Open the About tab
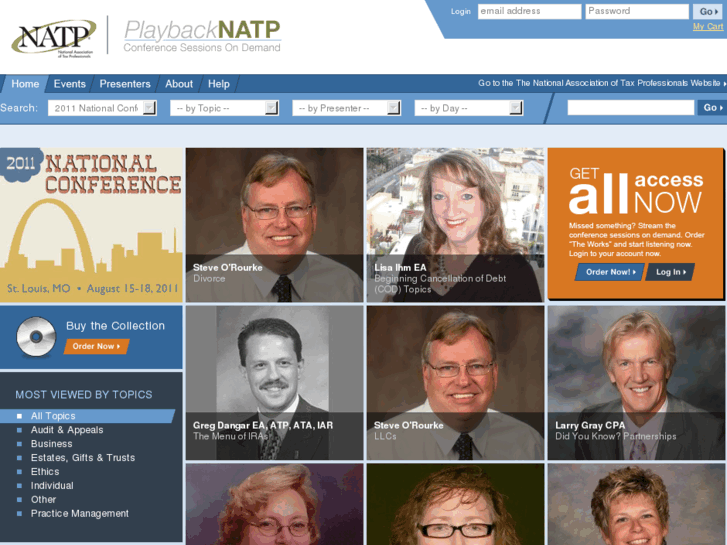The height and width of the screenshot is (545, 727). tap(179, 84)
